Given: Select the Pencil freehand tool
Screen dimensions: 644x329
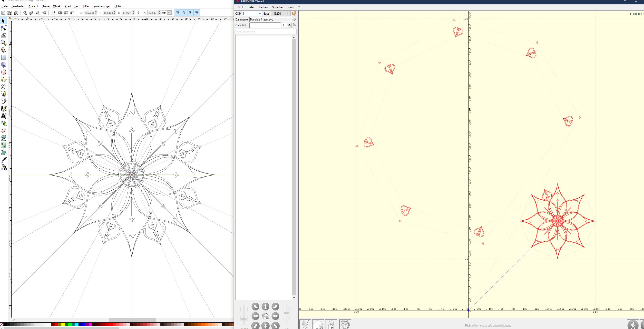Looking at the screenshot, I should (x=3, y=94).
